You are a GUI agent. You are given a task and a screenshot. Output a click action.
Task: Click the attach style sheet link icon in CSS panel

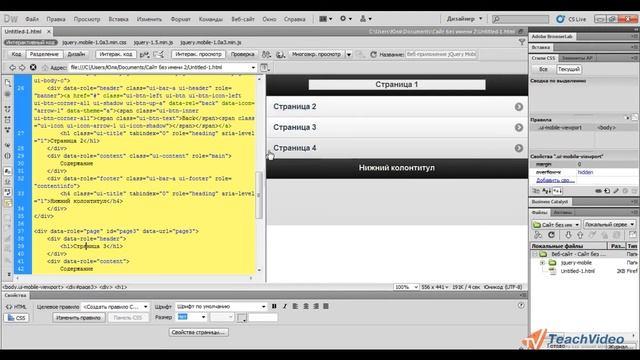598,191
